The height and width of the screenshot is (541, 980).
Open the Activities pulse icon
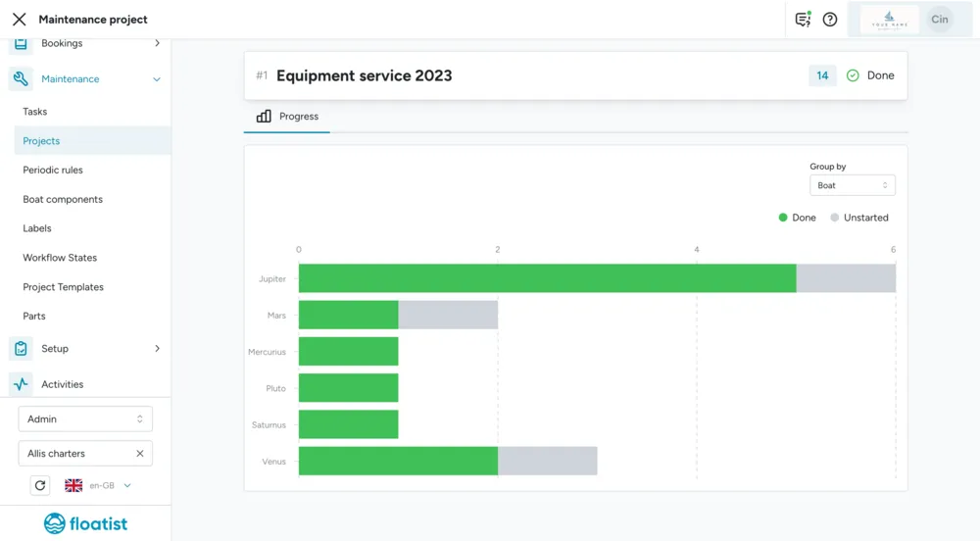point(21,384)
